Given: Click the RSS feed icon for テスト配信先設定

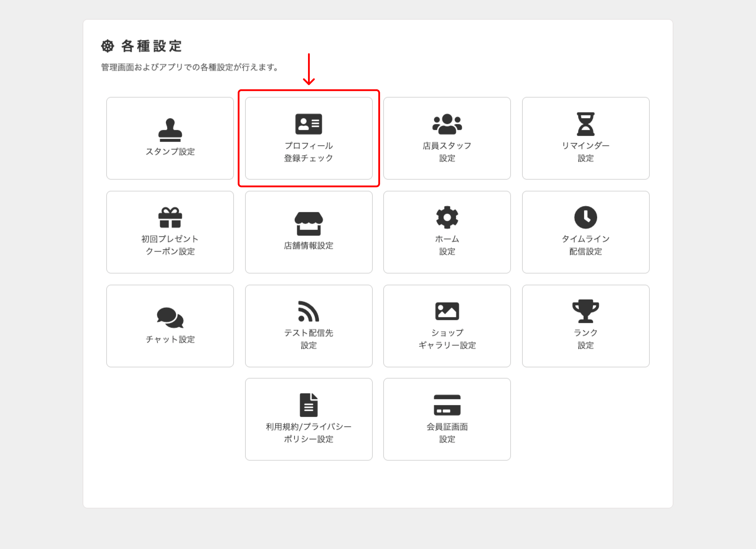Looking at the screenshot, I should tap(309, 311).
